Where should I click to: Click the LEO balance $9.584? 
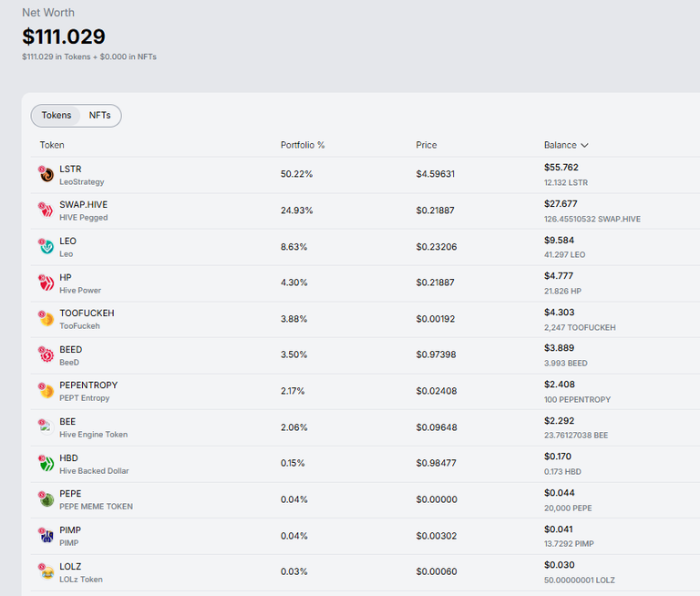point(559,241)
